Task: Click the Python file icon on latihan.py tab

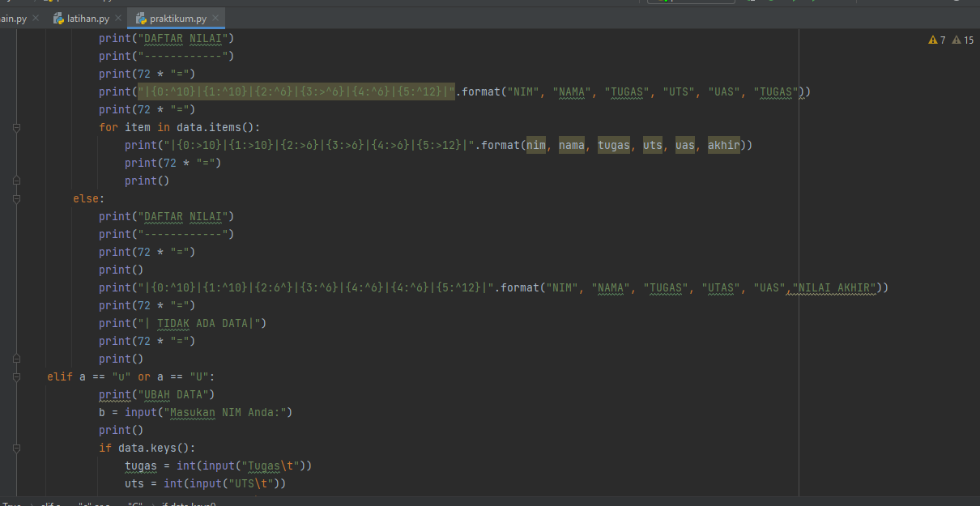Action: click(59, 18)
